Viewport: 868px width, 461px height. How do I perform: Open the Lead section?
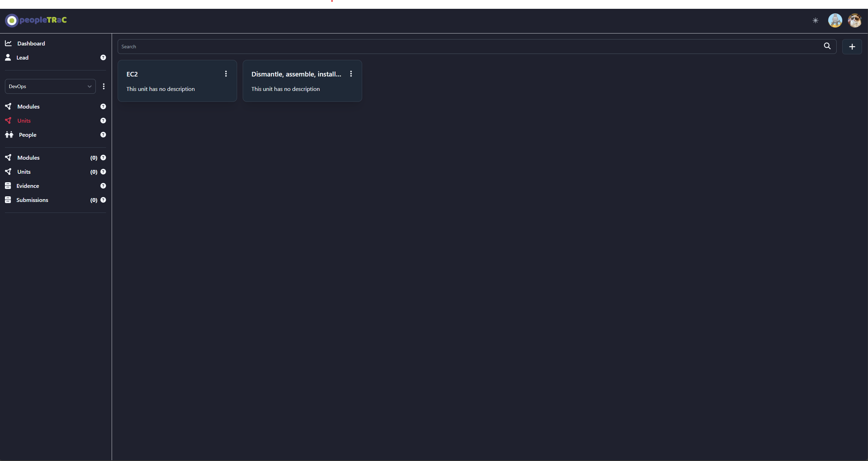pyautogui.click(x=22, y=57)
